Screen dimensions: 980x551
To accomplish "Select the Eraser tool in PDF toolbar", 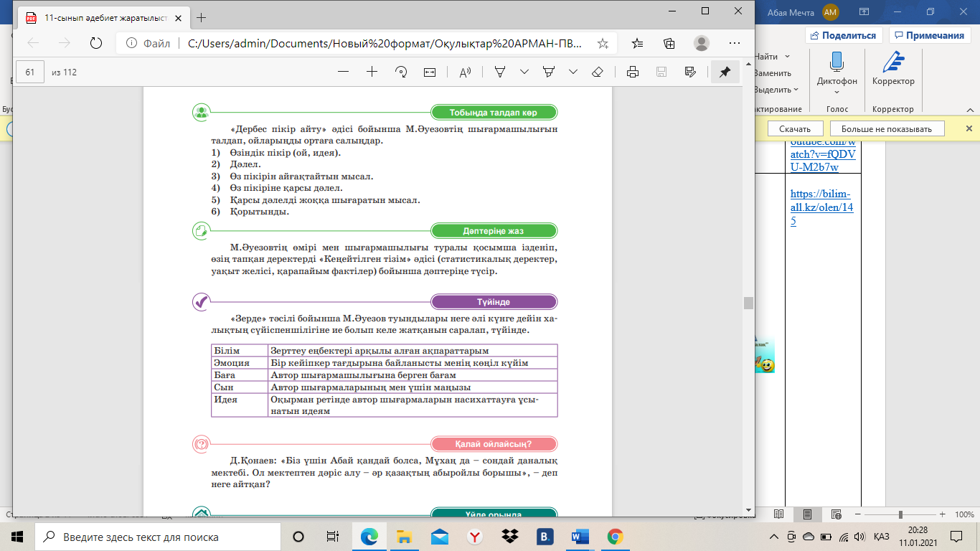I will tap(597, 72).
